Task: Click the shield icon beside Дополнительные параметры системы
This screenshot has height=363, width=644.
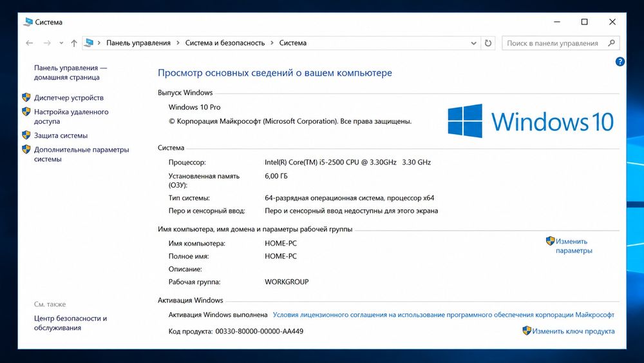Action: (x=26, y=149)
